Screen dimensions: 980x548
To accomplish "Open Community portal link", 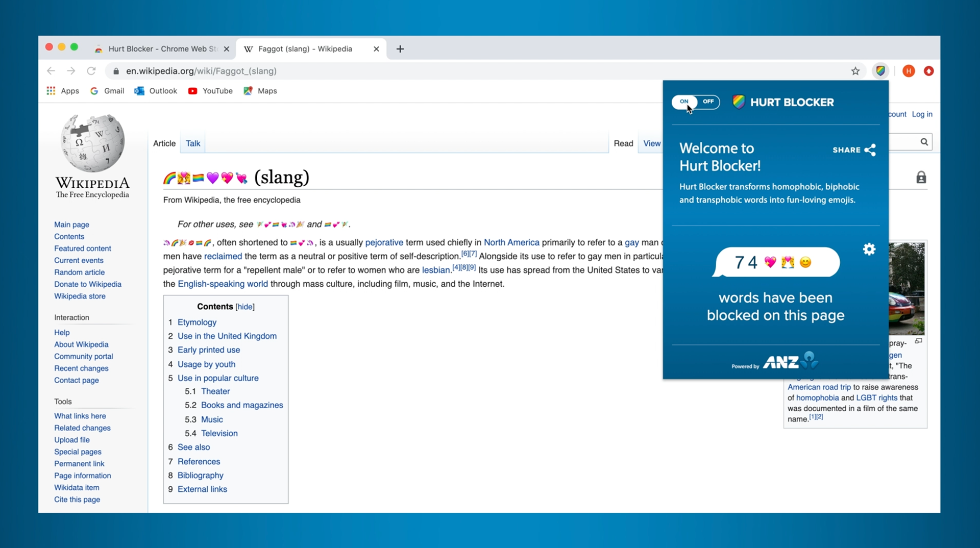I will (x=84, y=356).
